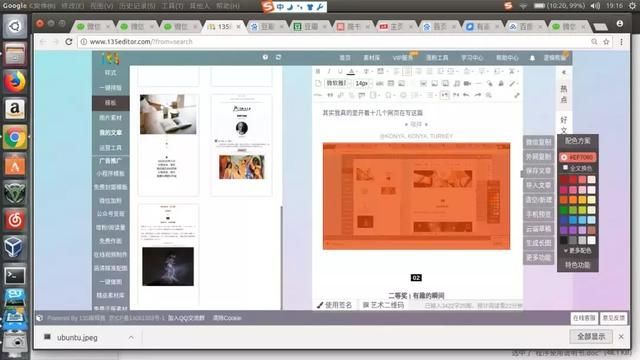Select 一键排版 in left sidebar
The image size is (640, 360).
(111, 88)
